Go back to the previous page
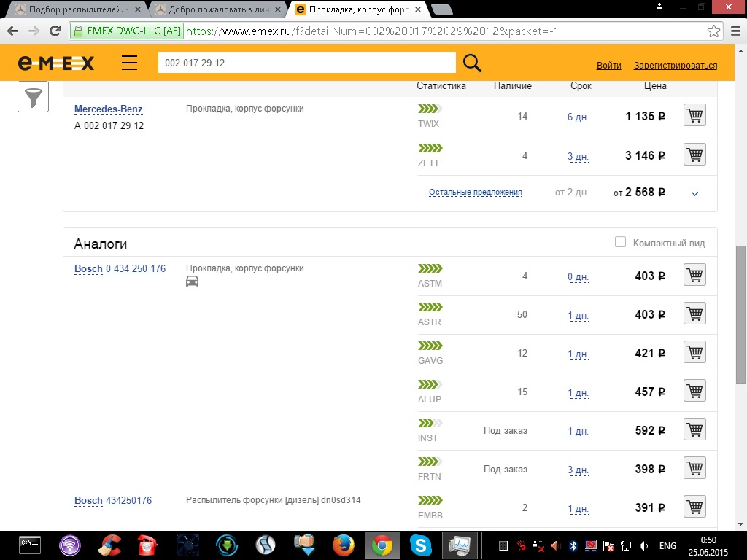Image resolution: width=747 pixels, height=560 pixels. (13, 31)
